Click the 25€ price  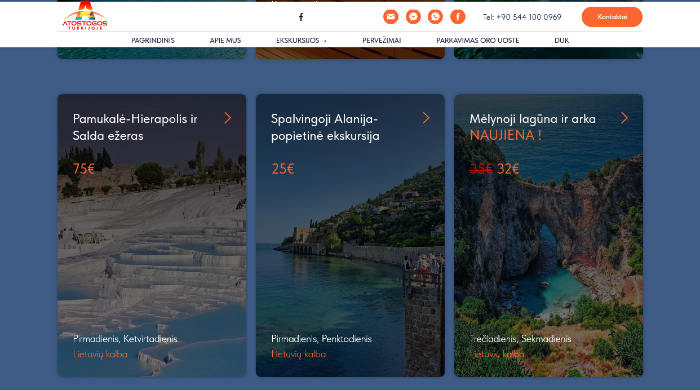coord(283,169)
